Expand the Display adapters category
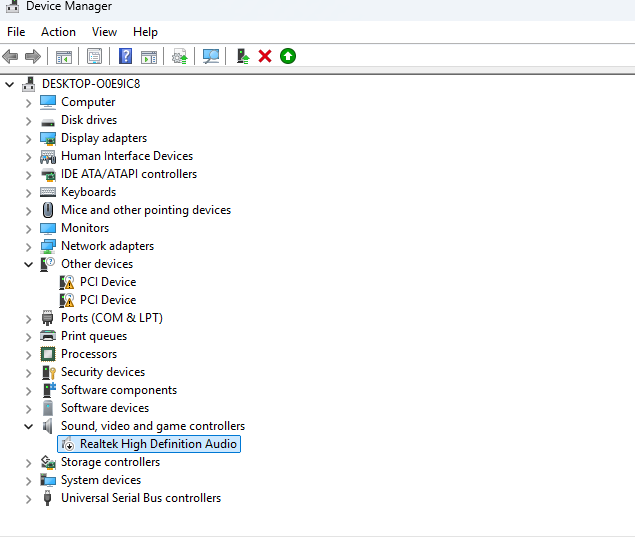 click(29, 138)
